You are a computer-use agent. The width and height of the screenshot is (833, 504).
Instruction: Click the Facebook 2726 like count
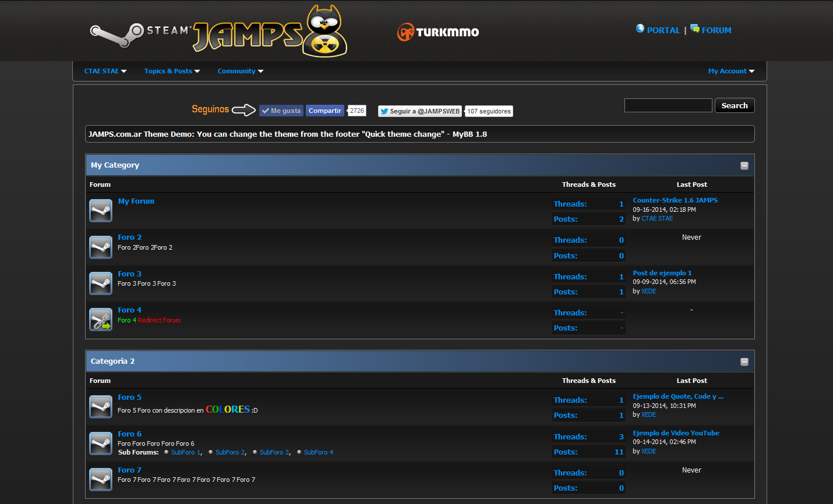coord(357,111)
